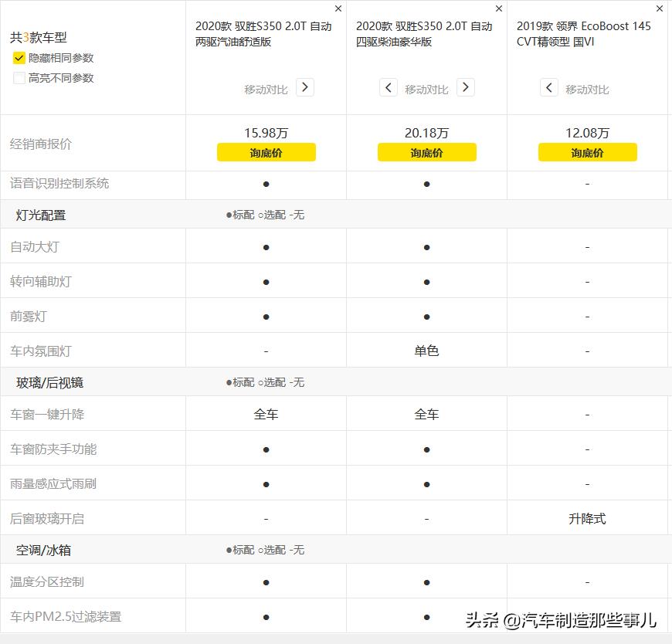Click right arrow to move first 驭胜S350 column
Viewport: 672px width, 644px height.
click(x=305, y=87)
